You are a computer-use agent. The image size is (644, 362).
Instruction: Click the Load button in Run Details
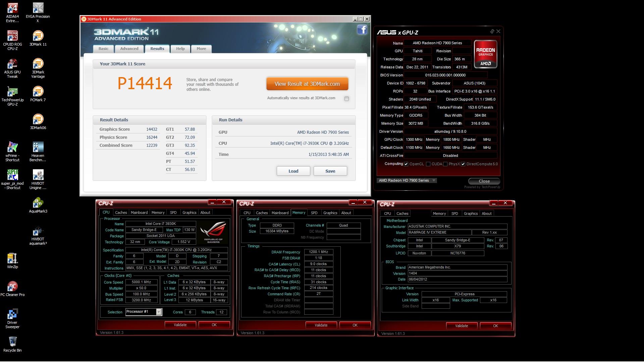[x=293, y=171]
